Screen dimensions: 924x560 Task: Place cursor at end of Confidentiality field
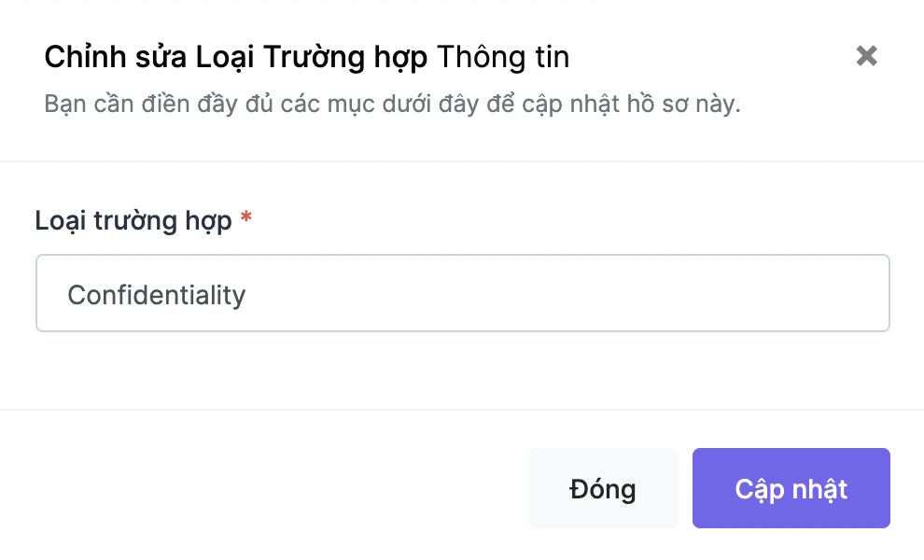(x=247, y=295)
